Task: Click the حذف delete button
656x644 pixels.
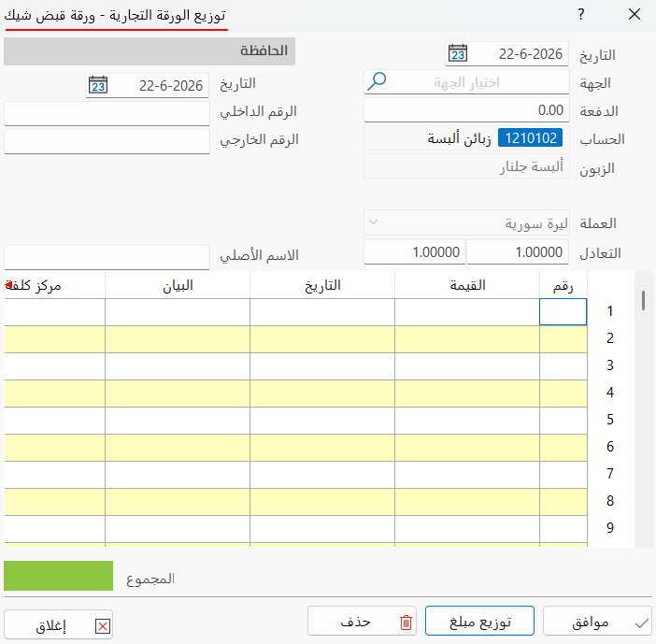Action: click(362, 621)
